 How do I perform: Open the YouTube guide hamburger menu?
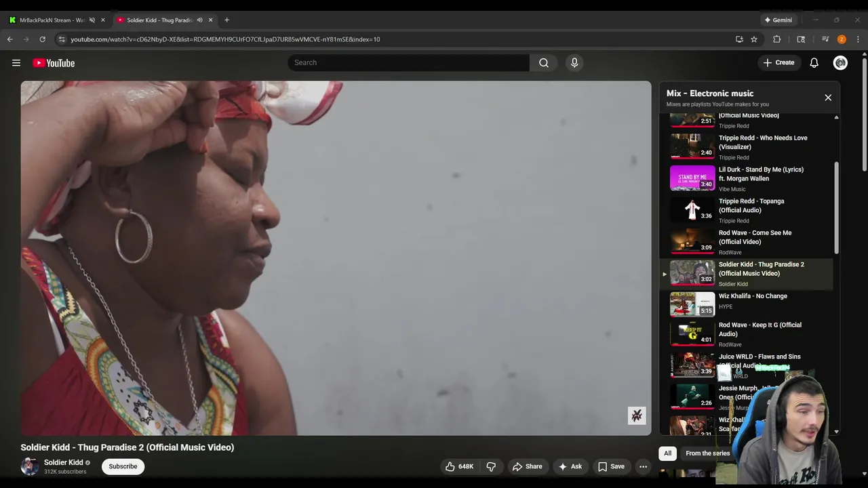16,63
